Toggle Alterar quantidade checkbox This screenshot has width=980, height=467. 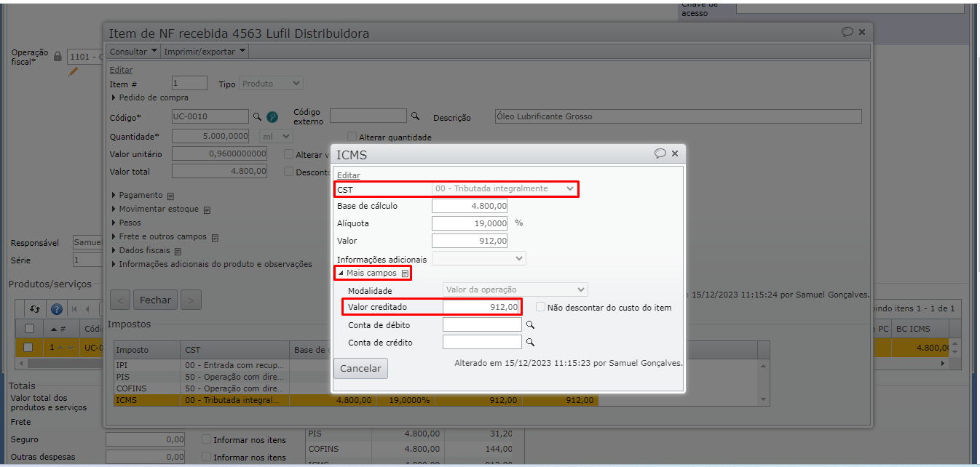[x=352, y=137]
